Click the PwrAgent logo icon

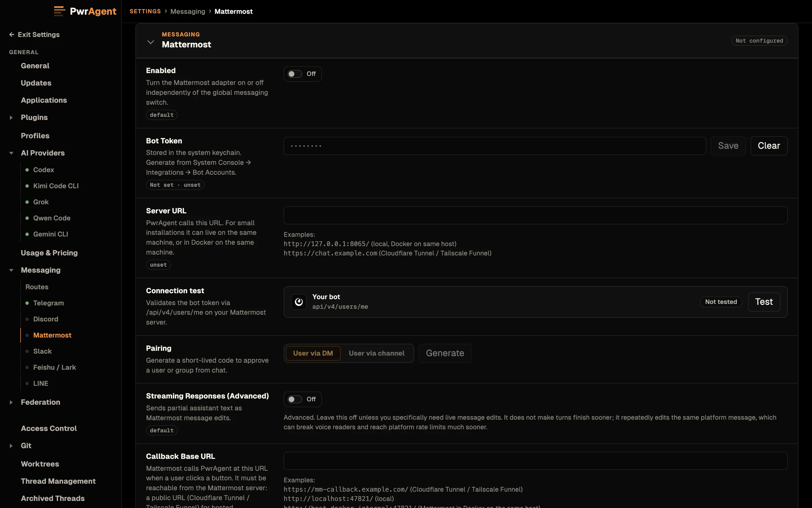click(59, 11)
